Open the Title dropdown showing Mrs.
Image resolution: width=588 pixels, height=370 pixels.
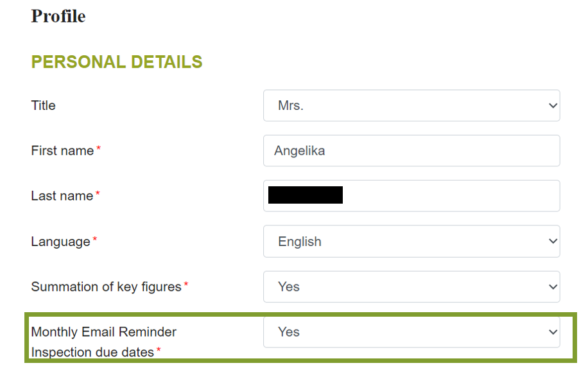(x=411, y=105)
